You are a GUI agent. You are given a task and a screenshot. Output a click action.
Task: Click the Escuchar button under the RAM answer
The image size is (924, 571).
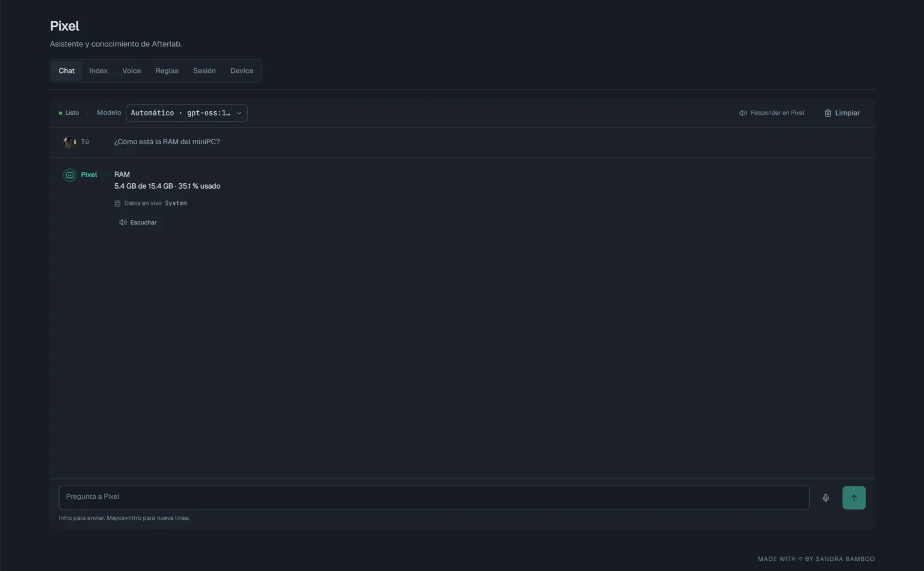point(138,222)
